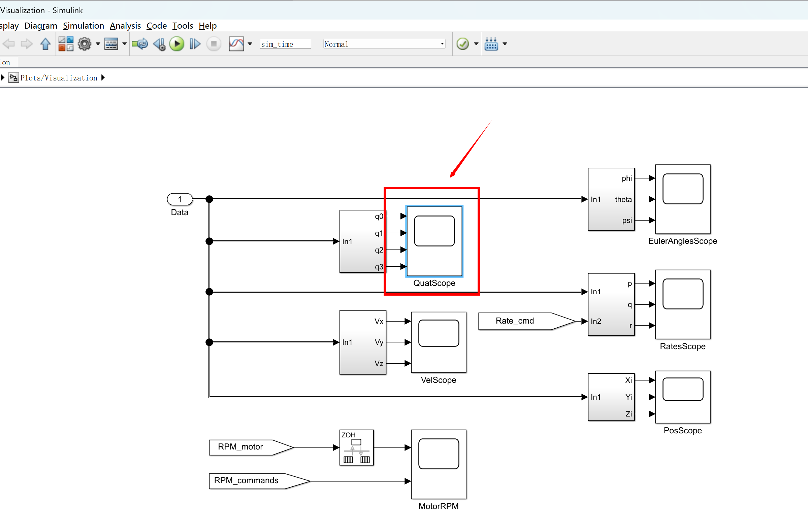Click the sim_time stop time field

pyautogui.click(x=285, y=44)
